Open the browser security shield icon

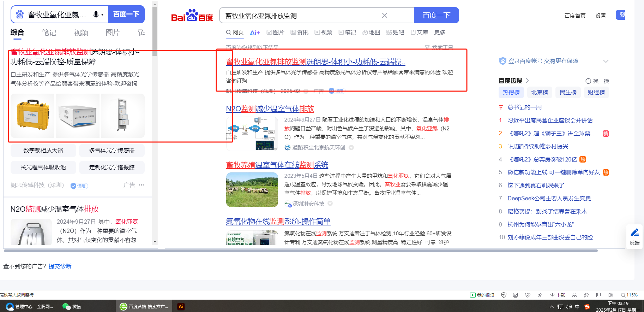(504, 295)
